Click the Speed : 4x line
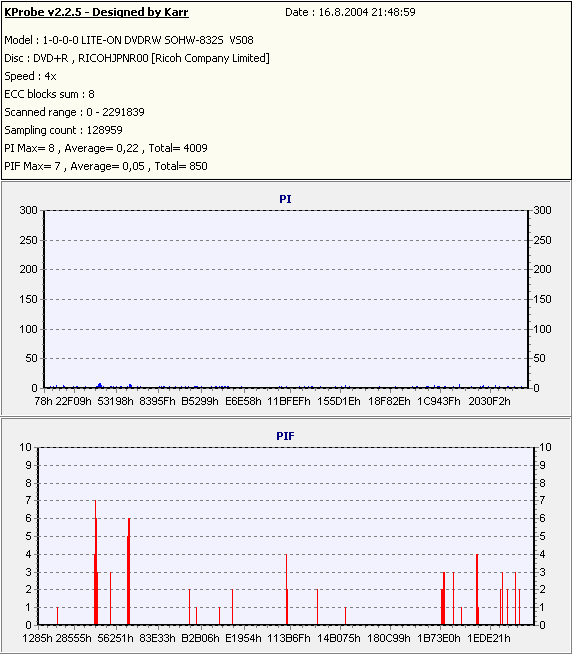The height and width of the screenshot is (654, 572). pos(30,76)
